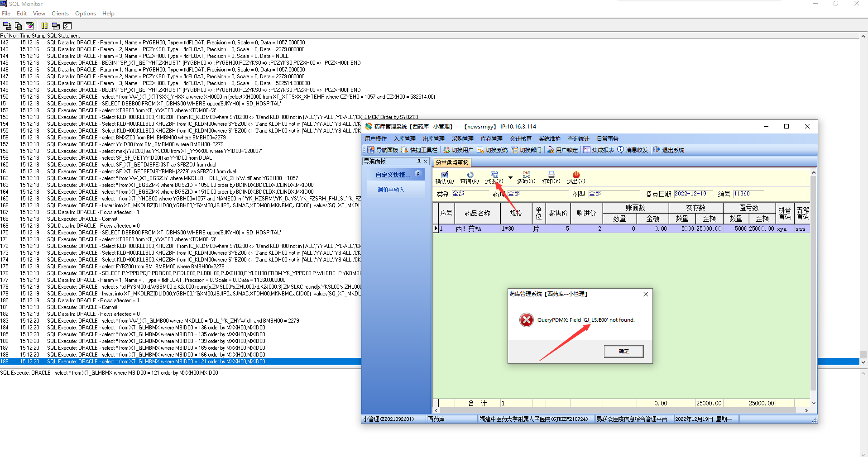This screenshot has height=457, width=868.
Task: Open the 剂型 全部 combo box
Action: click(x=614, y=194)
